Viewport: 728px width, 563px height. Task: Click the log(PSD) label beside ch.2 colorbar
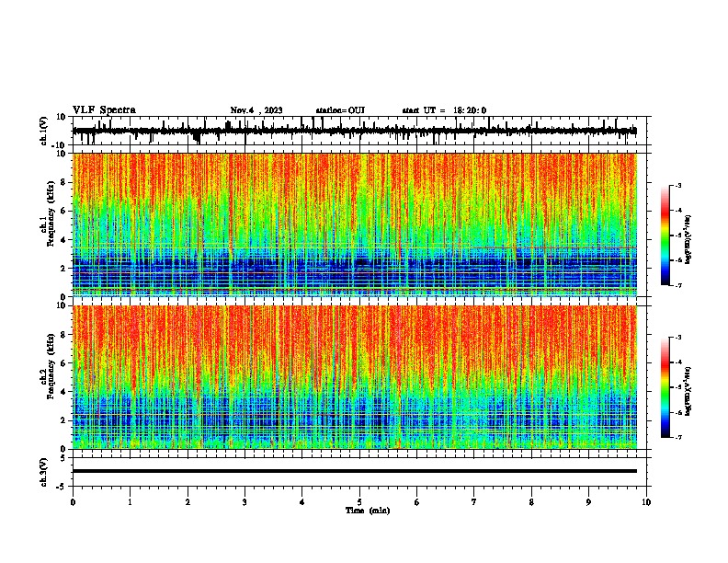click(x=688, y=391)
